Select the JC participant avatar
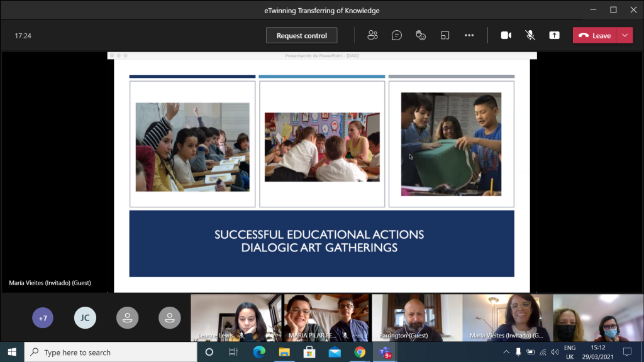644x362 pixels. [85, 318]
